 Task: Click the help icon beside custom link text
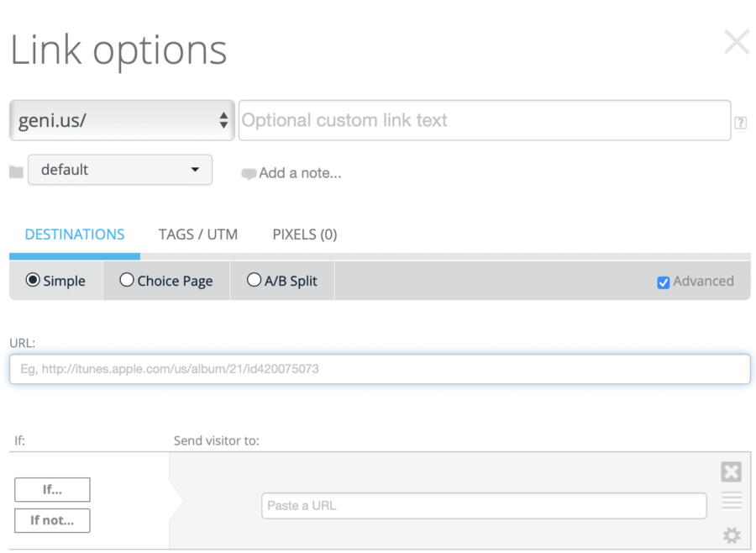click(x=740, y=123)
